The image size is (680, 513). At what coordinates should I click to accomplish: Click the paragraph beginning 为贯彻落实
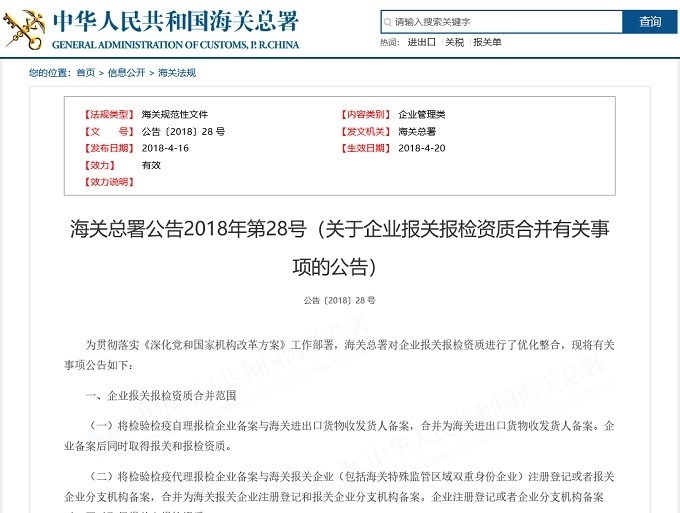coord(339,355)
